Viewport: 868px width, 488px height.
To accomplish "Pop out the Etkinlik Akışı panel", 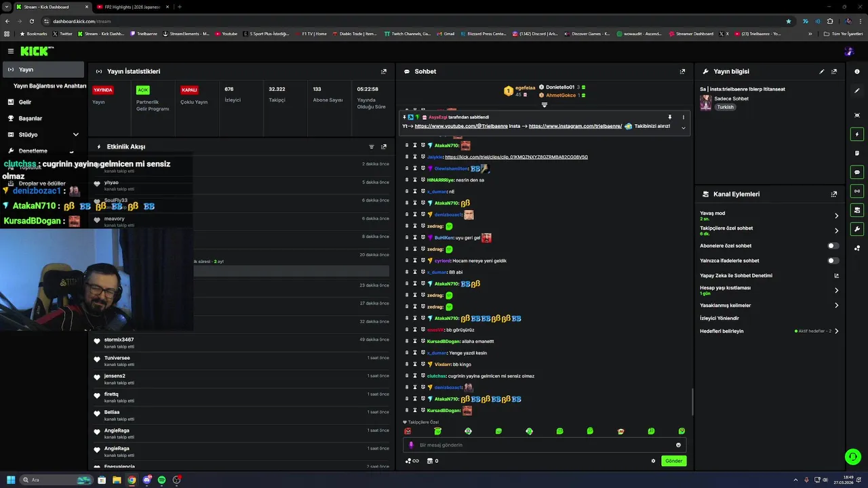I will pos(384,146).
